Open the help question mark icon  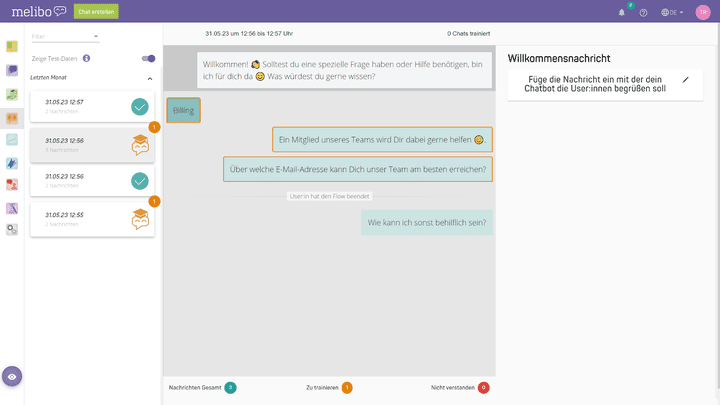coord(643,12)
